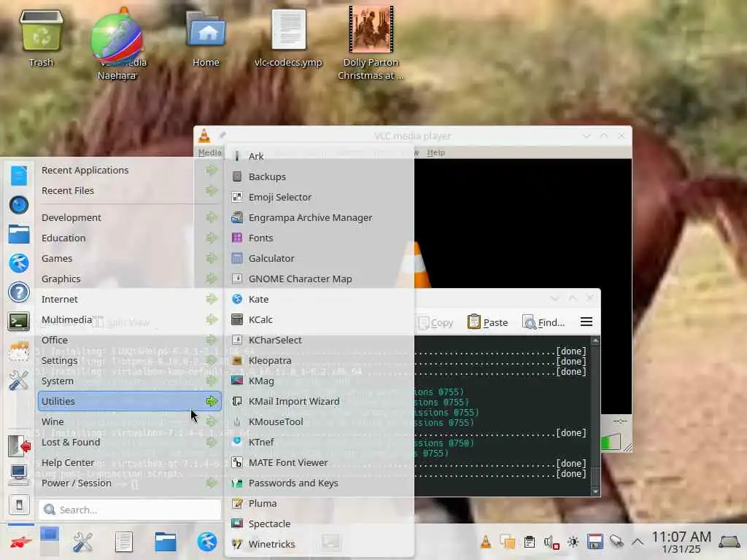Image resolution: width=747 pixels, height=560 pixels.
Task: Click the Kleopatra icon
Action: [237, 360]
